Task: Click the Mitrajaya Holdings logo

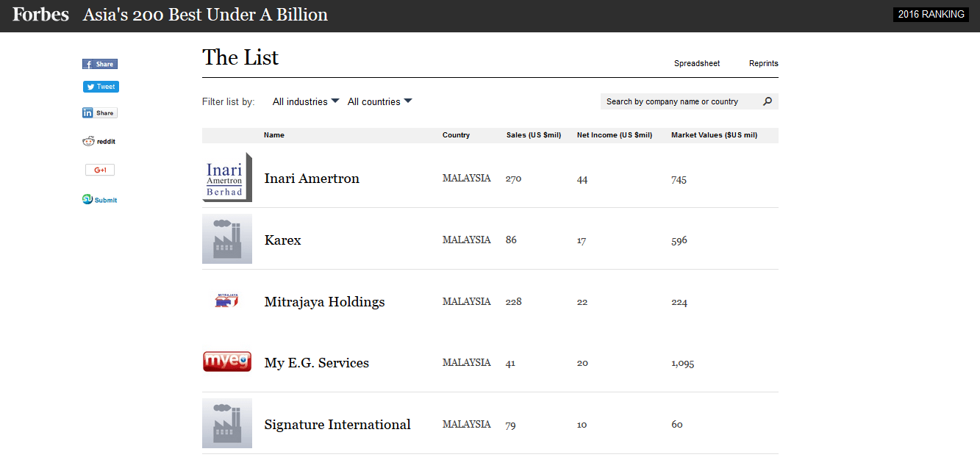Action: [227, 301]
